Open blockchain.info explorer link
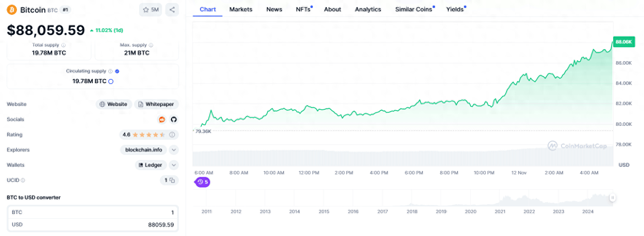644x236 pixels. pos(144,150)
